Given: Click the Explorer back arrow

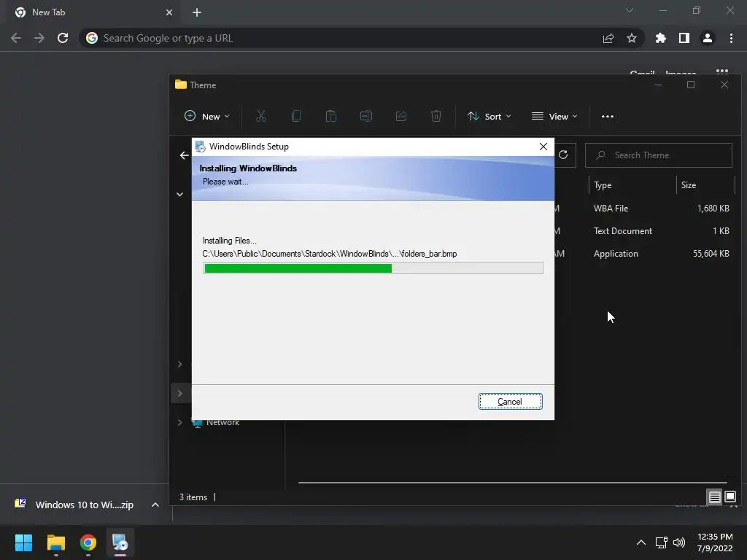Looking at the screenshot, I should [185, 155].
